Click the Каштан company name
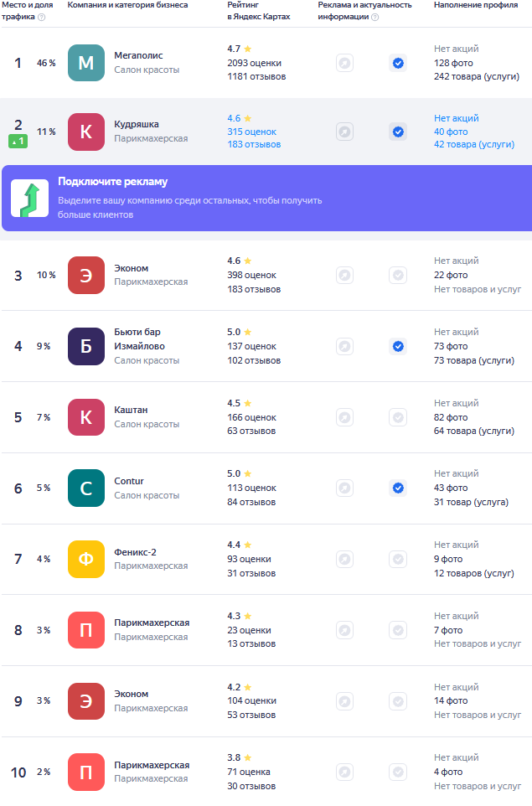 tap(131, 411)
